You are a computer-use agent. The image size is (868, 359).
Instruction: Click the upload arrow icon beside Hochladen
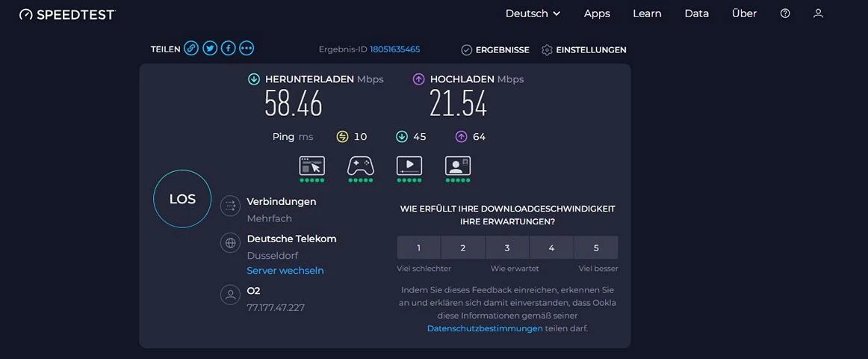pyautogui.click(x=418, y=79)
